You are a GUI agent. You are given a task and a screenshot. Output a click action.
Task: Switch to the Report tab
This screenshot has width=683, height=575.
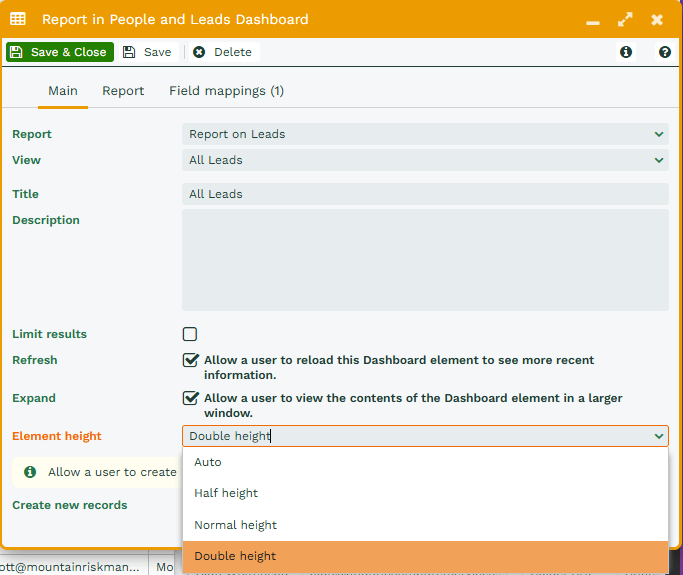coord(123,91)
